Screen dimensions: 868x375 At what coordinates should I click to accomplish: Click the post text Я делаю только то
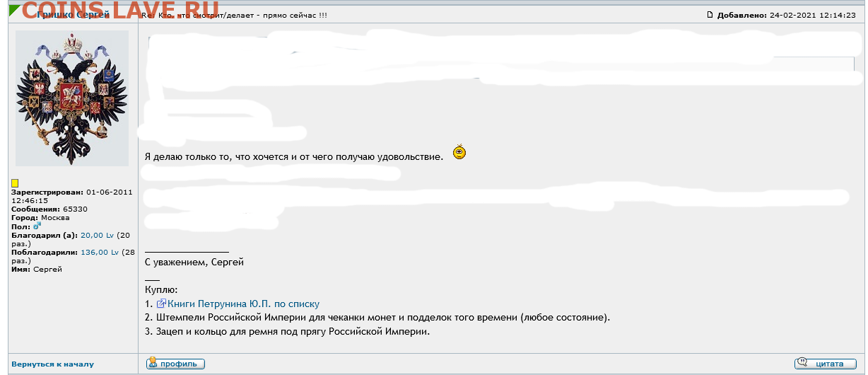294,156
